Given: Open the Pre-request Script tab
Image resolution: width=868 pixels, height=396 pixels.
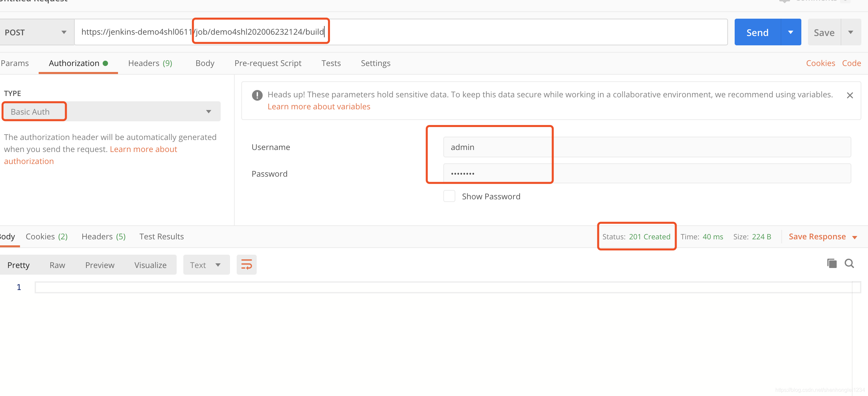Looking at the screenshot, I should [268, 63].
